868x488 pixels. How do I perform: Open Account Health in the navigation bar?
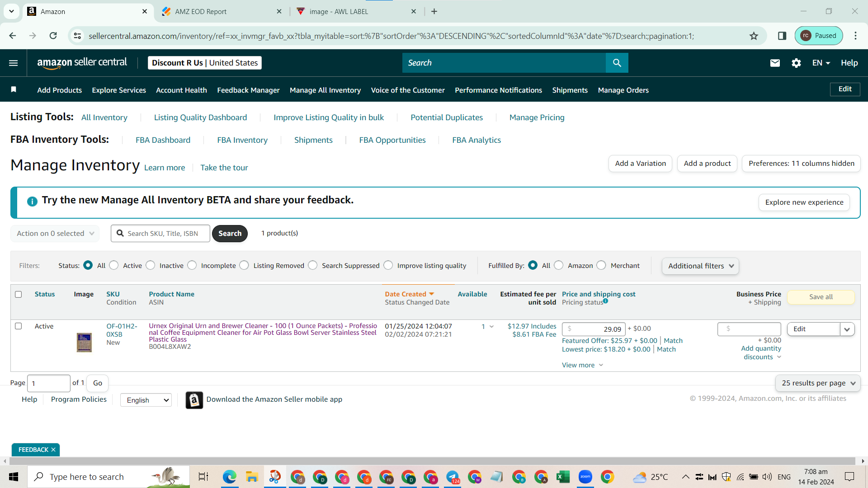point(181,90)
